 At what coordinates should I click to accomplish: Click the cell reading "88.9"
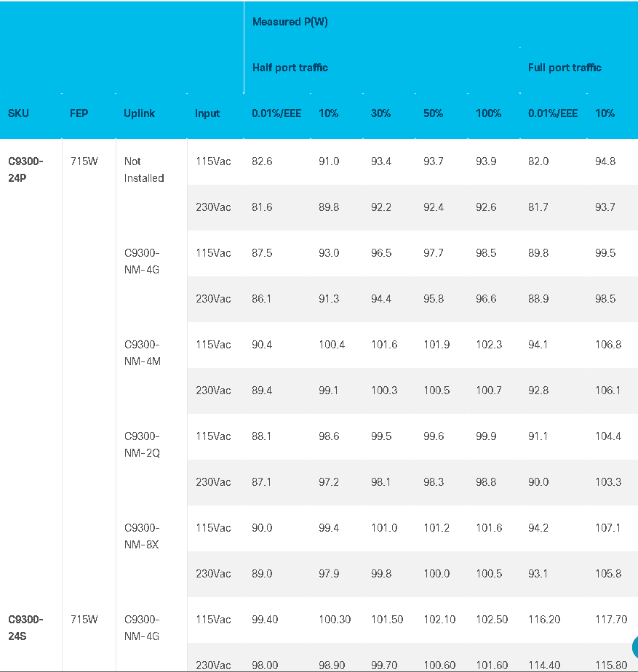(x=538, y=299)
